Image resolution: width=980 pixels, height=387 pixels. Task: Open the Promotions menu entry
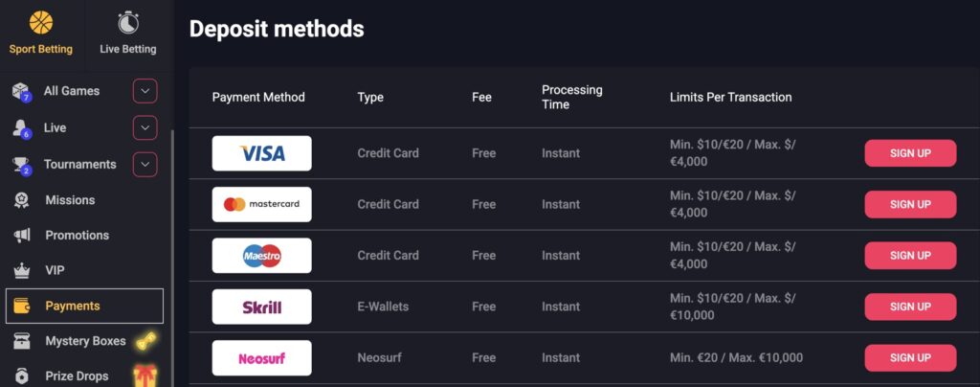coord(77,235)
